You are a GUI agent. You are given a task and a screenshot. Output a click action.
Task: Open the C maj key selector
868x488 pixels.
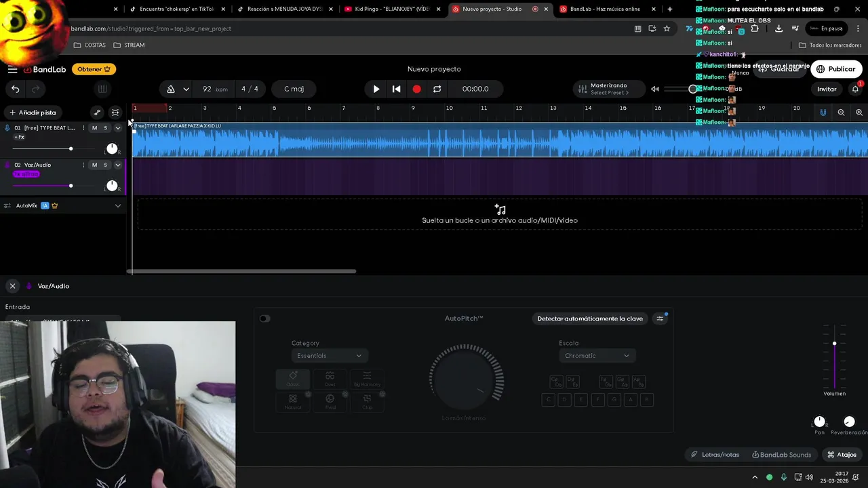294,89
